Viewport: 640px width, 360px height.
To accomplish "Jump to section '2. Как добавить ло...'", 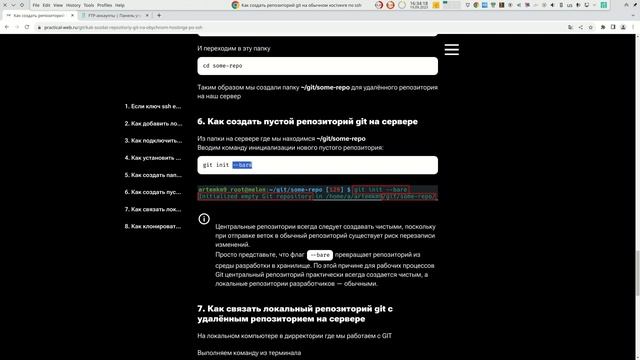I will click(153, 123).
